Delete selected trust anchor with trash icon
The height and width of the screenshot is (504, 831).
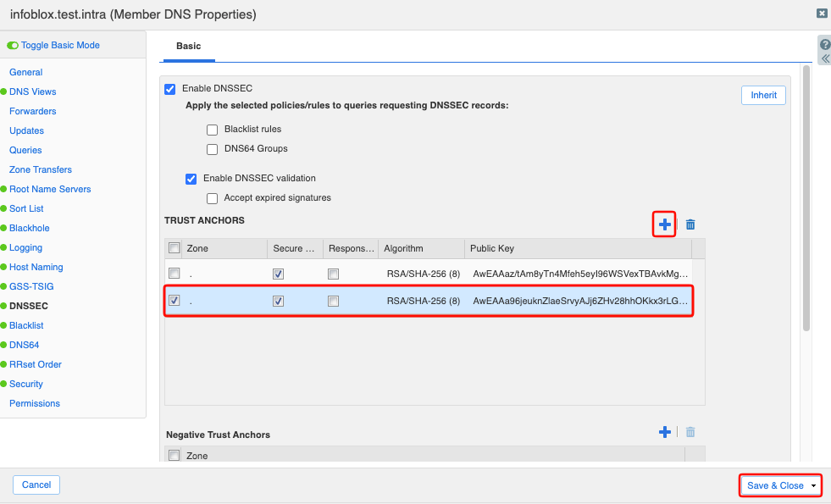(690, 224)
